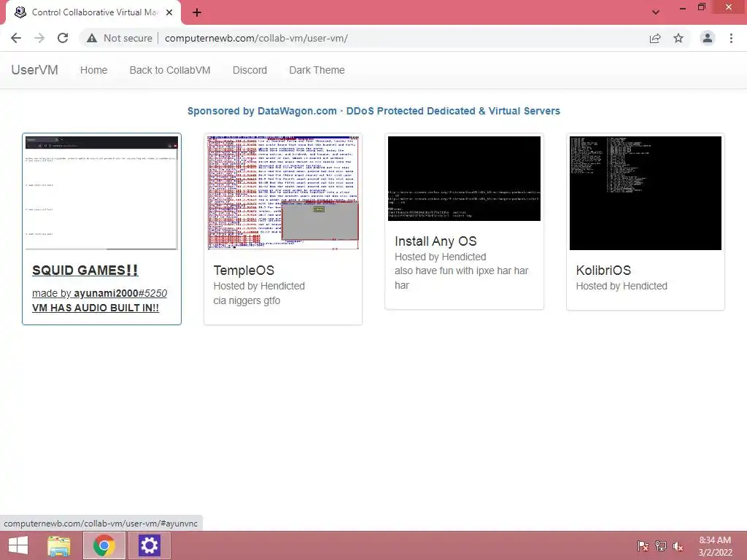Click the SQUID GAMES!! title
Screen dimensions: 747x560
click(85, 270)
